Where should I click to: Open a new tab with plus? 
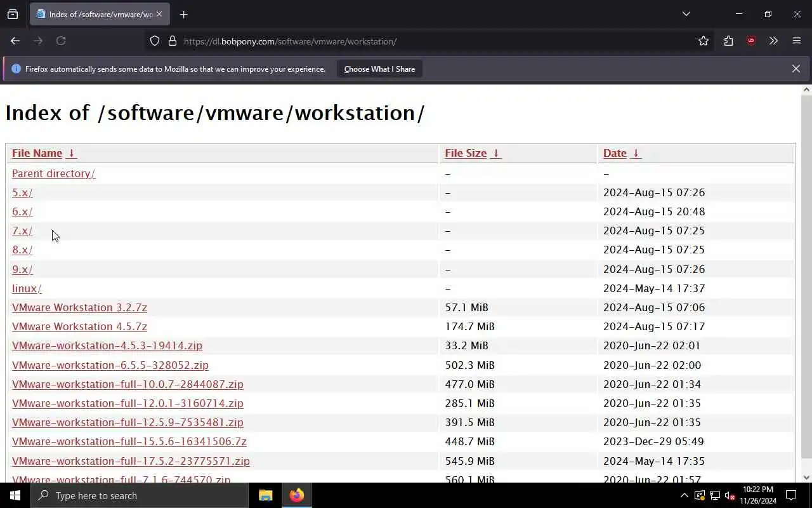point(184,14)
